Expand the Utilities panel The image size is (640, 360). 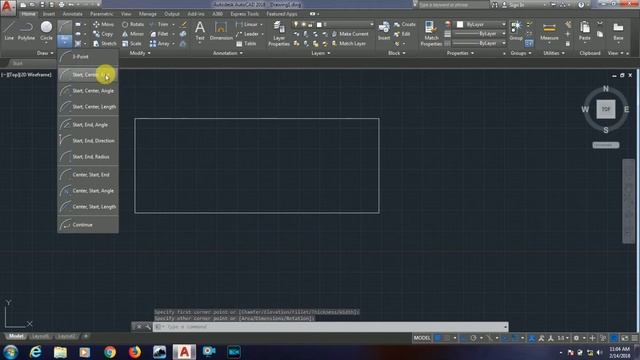(554, 53)
